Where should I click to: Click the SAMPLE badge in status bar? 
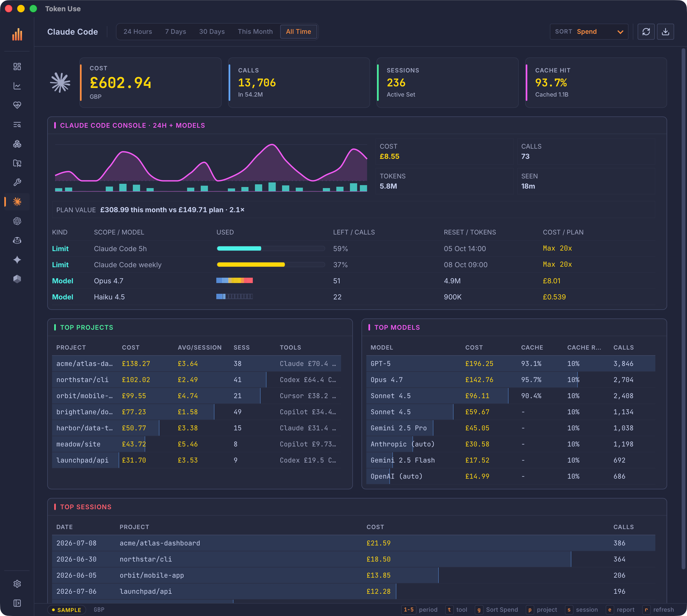pos(66,610)
